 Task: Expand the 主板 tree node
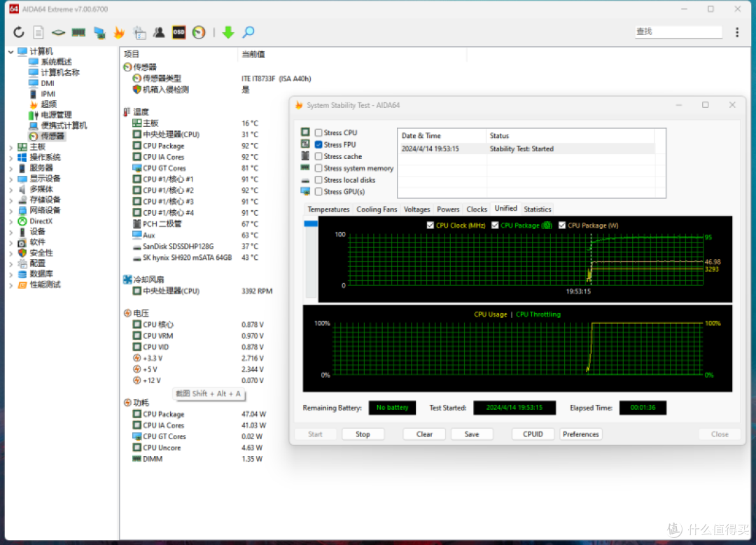pos(10,147)
